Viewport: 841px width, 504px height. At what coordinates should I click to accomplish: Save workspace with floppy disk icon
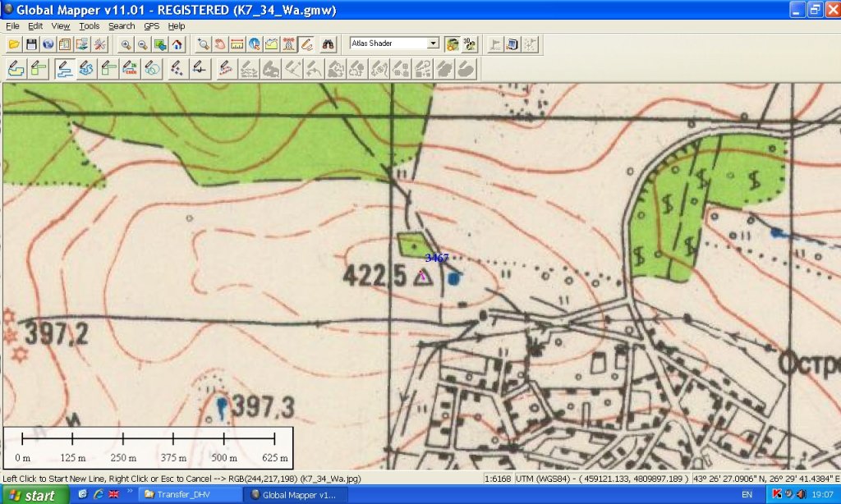pyautogui.click(x=31, y=44)
